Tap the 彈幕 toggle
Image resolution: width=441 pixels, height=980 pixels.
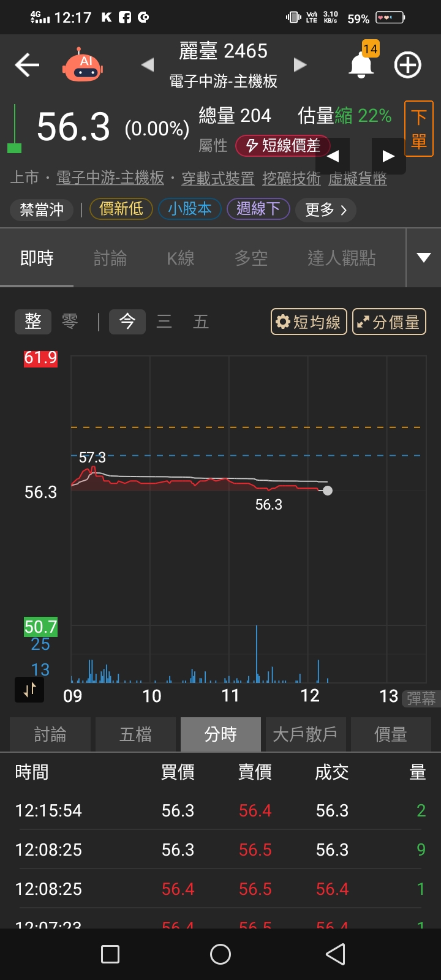421,698
